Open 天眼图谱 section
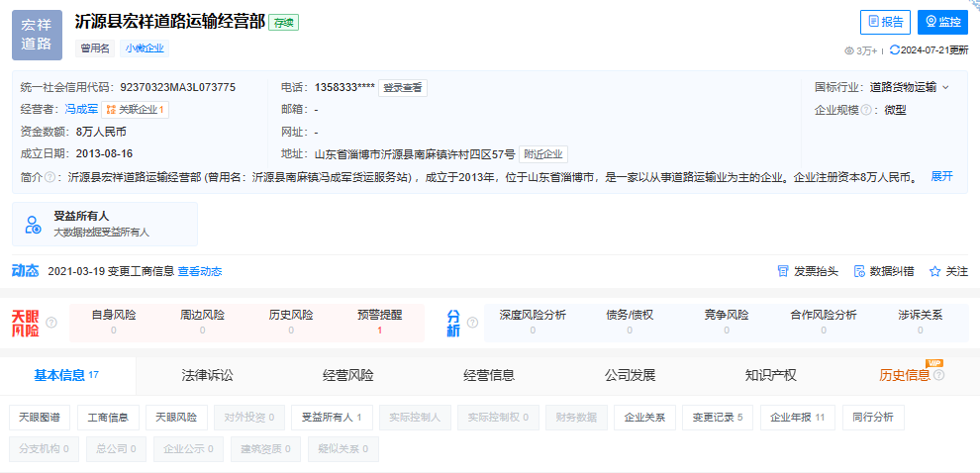Screen dimensions: 980x473 coord(40,418)
